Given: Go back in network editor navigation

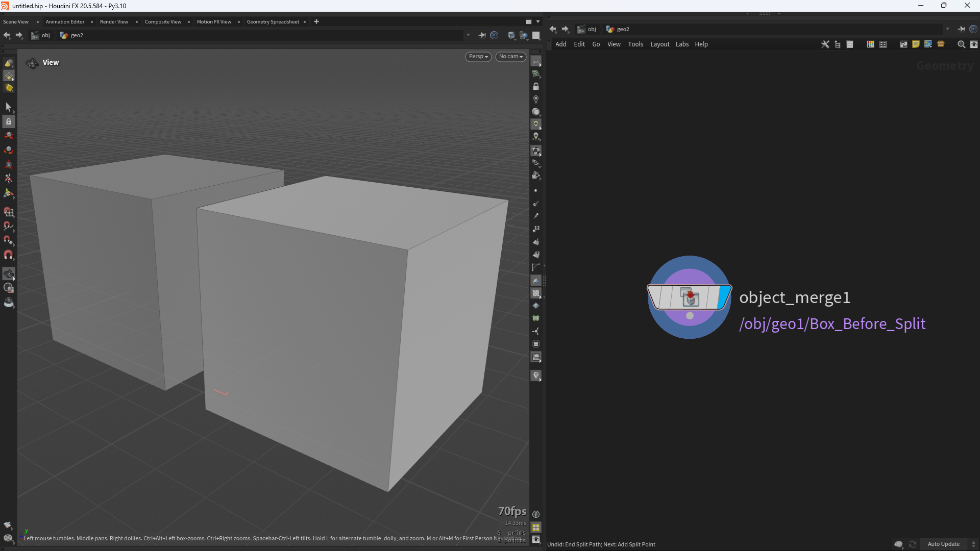Looking at the screenshot, I should 553,29.
